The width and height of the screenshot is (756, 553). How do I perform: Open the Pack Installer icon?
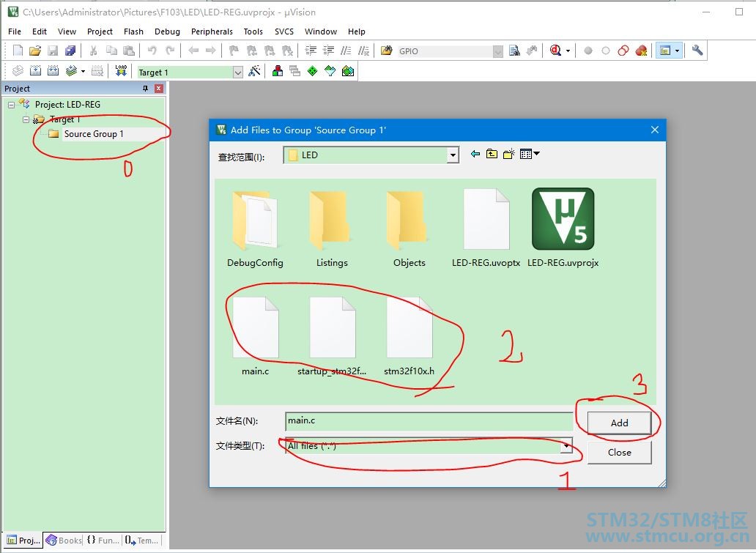point(348,71)
